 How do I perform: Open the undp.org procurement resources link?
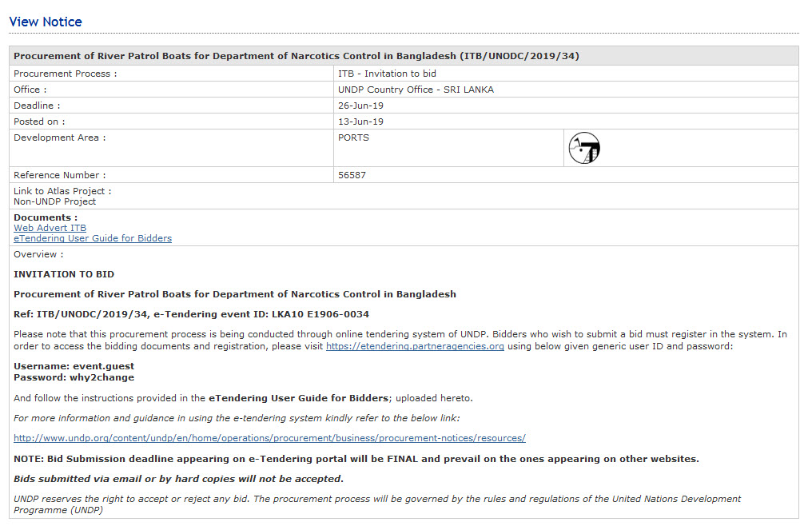coord(269,438)
